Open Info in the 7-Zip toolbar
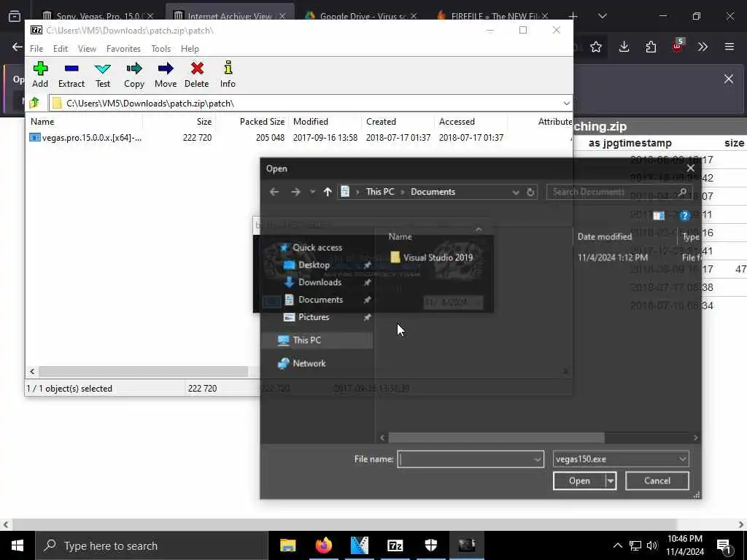This screenshot has height=560, width=747. point(228,74)
